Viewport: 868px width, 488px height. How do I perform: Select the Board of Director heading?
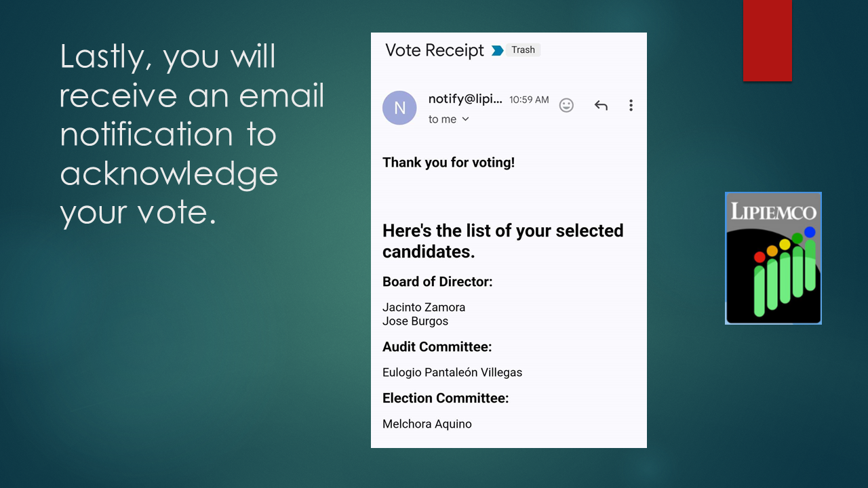coord(437,282)
